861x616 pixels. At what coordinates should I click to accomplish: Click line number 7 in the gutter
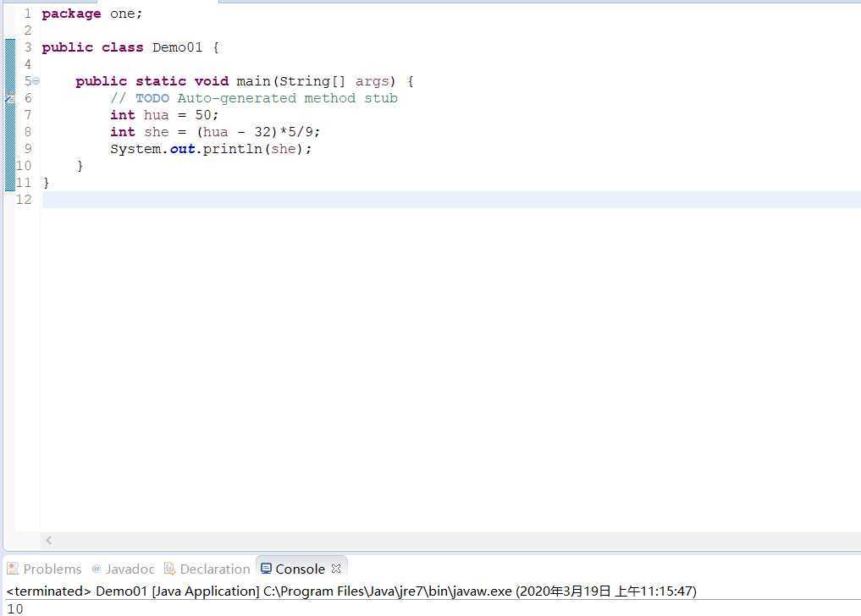click(28, 115)
